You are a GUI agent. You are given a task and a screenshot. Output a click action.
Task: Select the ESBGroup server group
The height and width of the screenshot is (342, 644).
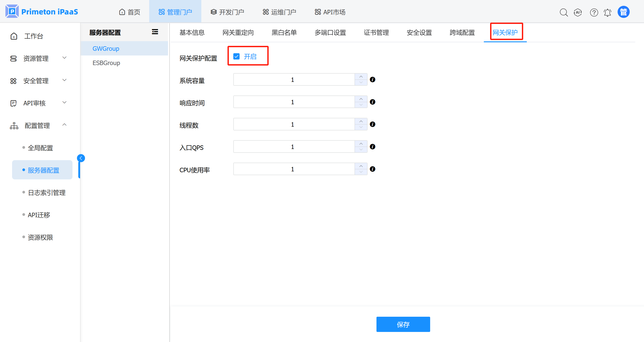pos(106,63)
